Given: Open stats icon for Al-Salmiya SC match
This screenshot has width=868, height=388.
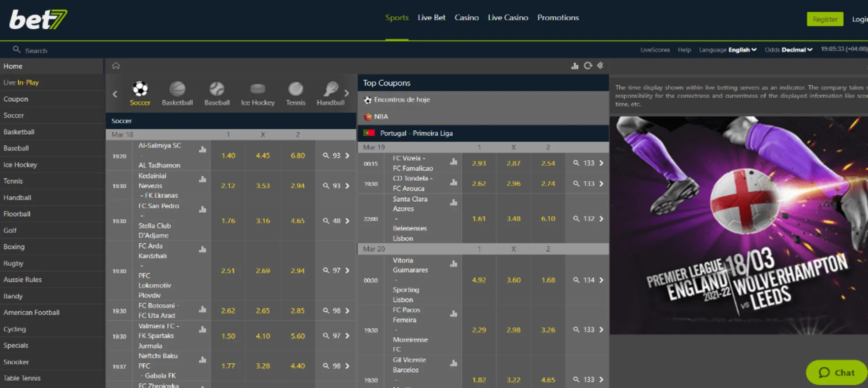Looking at the screenshot, I should (203, 149).
